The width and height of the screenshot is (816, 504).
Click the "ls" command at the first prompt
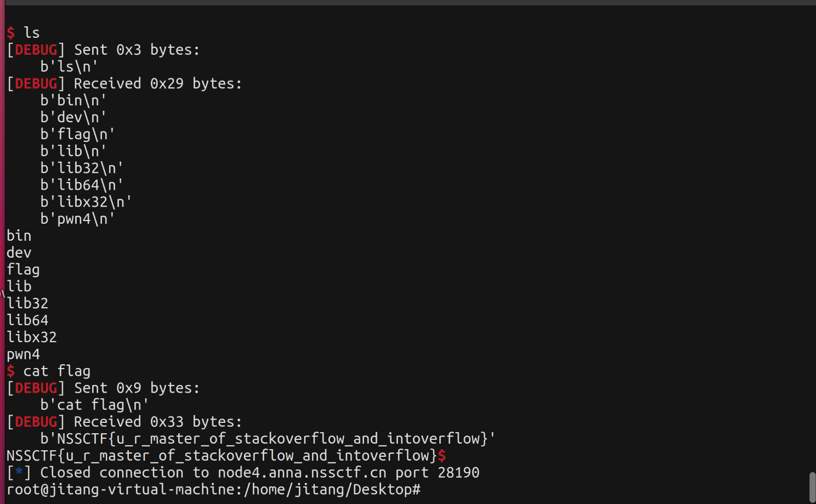click(32, 33)
